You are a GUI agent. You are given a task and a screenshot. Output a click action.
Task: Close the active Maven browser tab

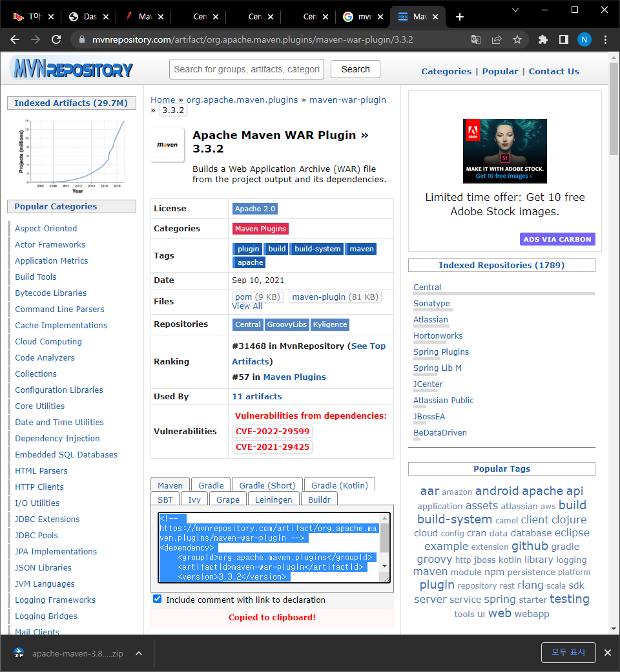435,17
